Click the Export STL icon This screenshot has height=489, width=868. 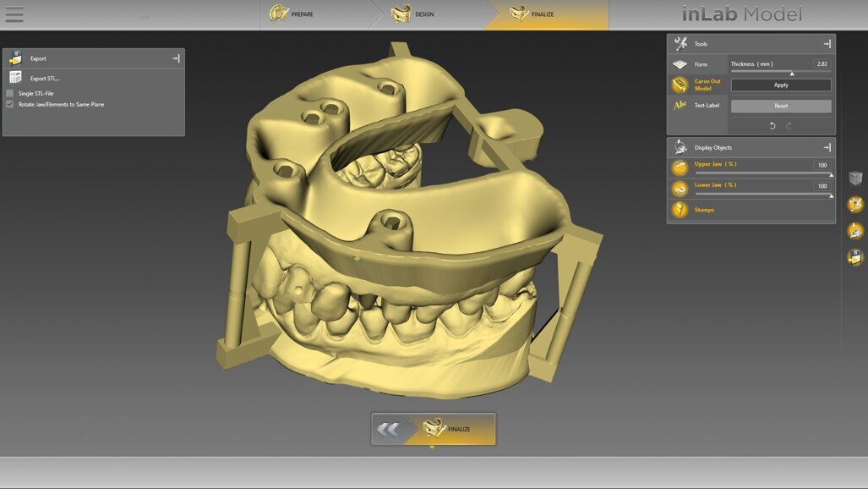click(x=14, y=77)
